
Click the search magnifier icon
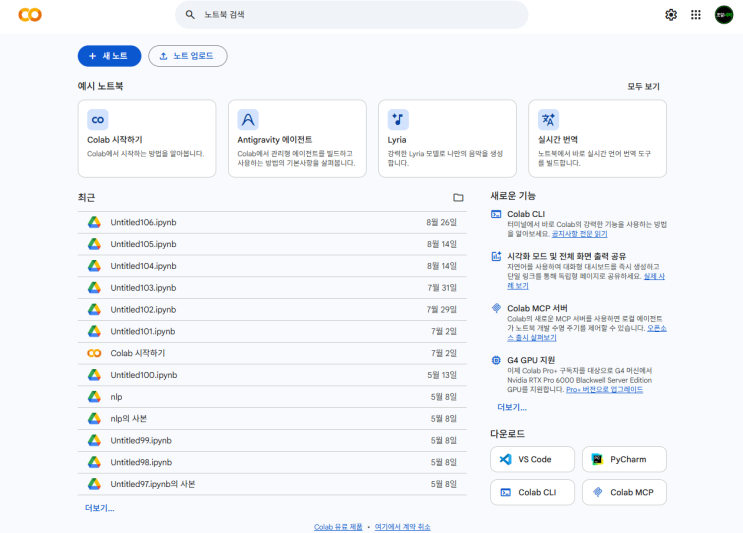tap(190, 15)
